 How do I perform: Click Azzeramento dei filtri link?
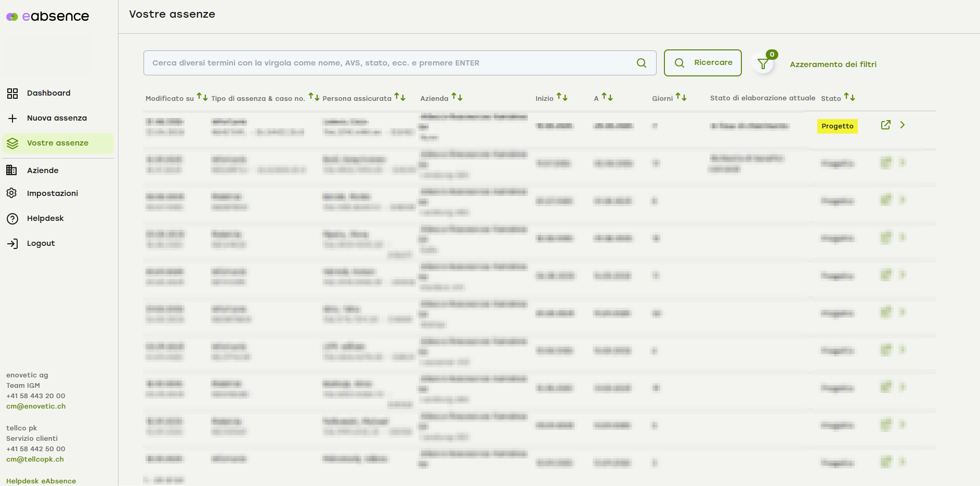833,64
